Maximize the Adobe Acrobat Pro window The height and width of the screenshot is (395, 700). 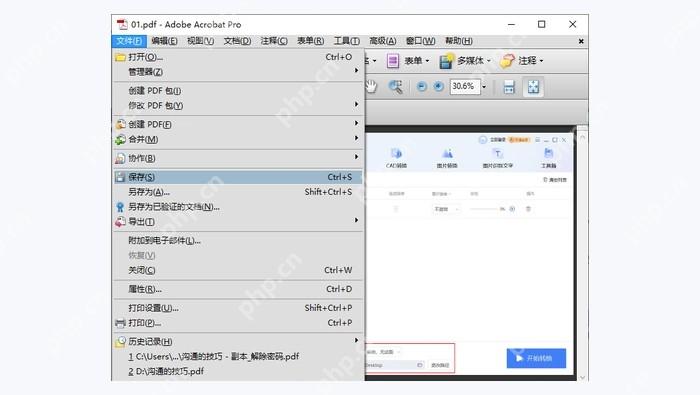point(542,25)
